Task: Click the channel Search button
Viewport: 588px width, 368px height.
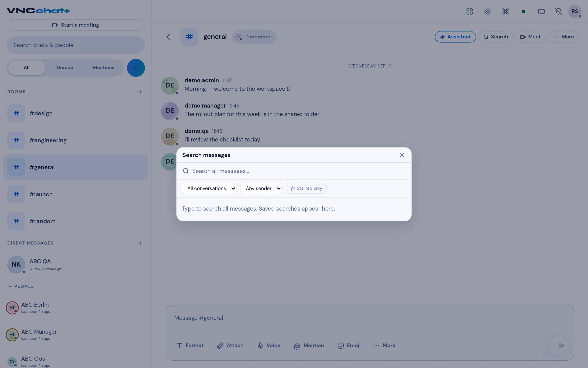Action: pos(496,37)
